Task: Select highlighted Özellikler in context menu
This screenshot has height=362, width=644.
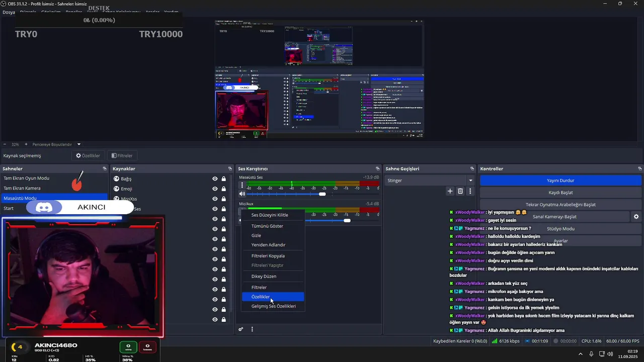Action: [x=273, y=297]
